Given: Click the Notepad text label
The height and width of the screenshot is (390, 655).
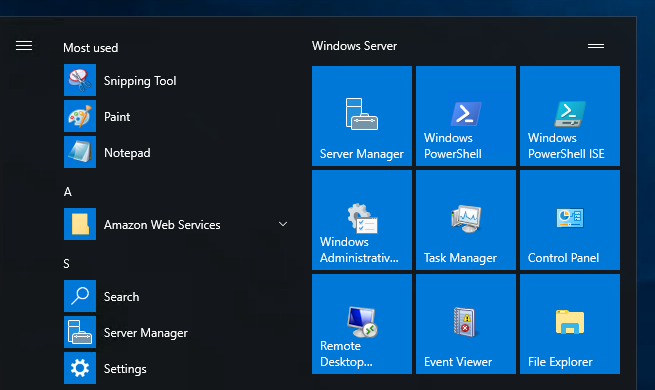Looking at the screenshot, I should pyautogui.click(x=127, y=153).
